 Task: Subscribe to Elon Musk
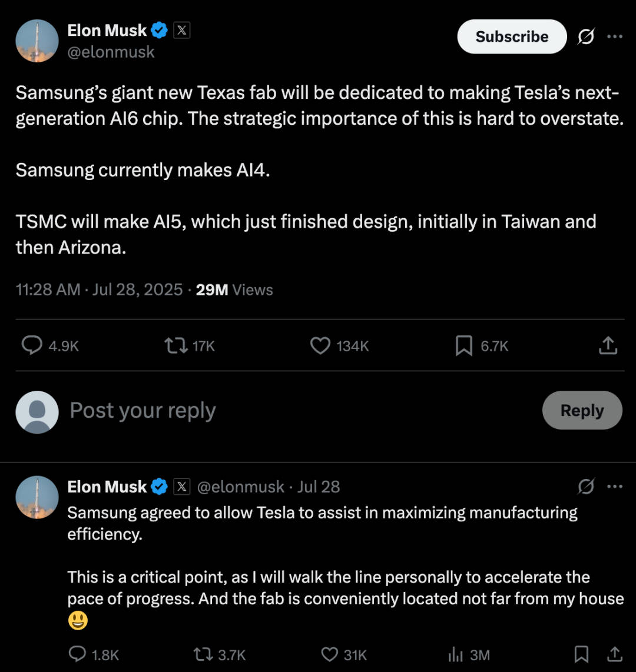click(x=512, y=36)
